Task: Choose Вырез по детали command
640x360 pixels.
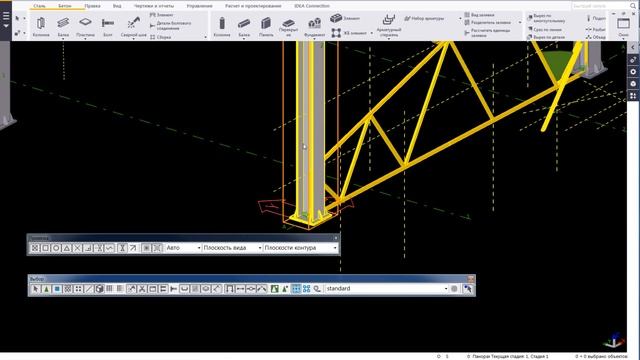Action: point(546,37)
